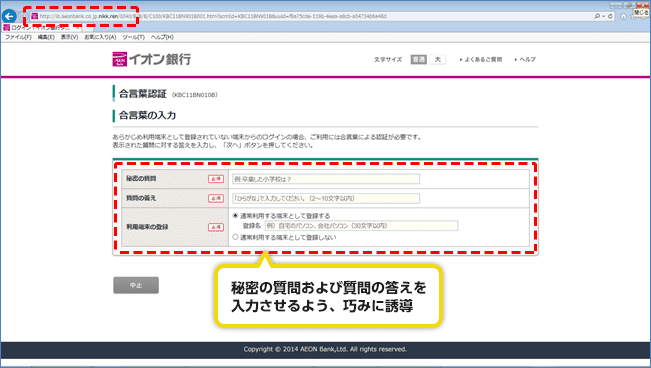Open the address bar search dropdown arrow

tap(603, 16)
